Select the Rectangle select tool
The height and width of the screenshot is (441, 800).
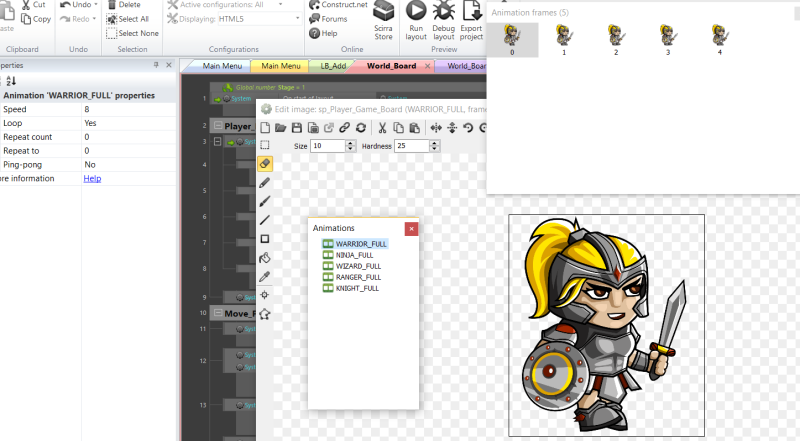pos(265,145)
